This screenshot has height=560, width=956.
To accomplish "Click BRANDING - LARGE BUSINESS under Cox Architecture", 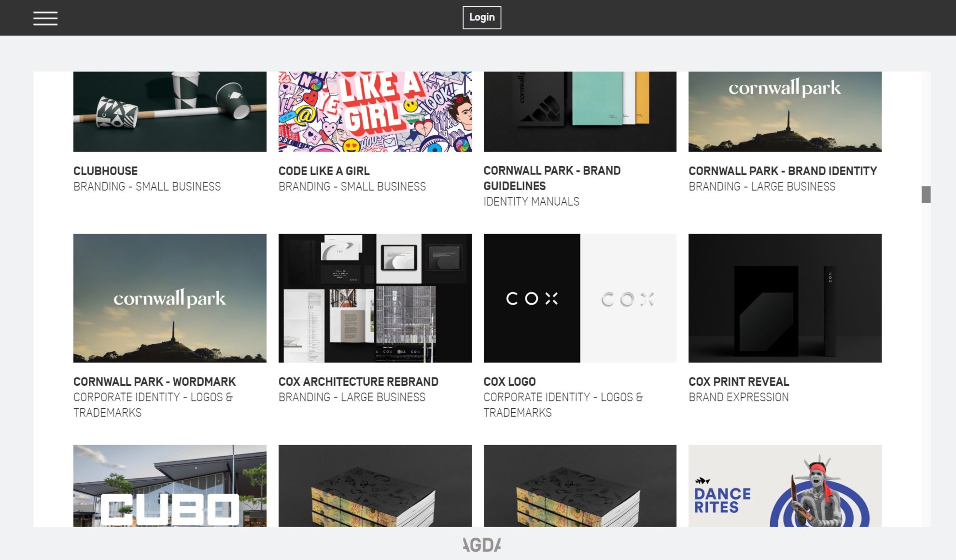I will pos(351,397).
